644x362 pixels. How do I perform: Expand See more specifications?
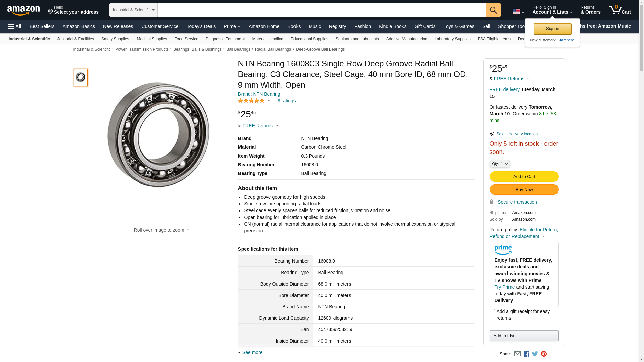click(x=252, y=352)
